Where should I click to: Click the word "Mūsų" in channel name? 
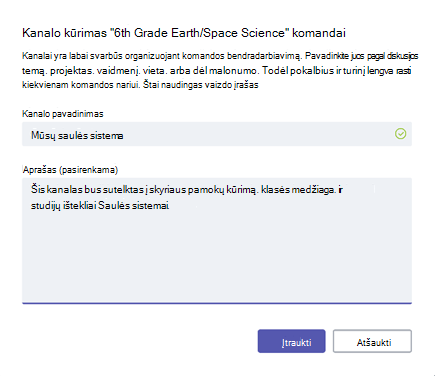coord(43,135)
